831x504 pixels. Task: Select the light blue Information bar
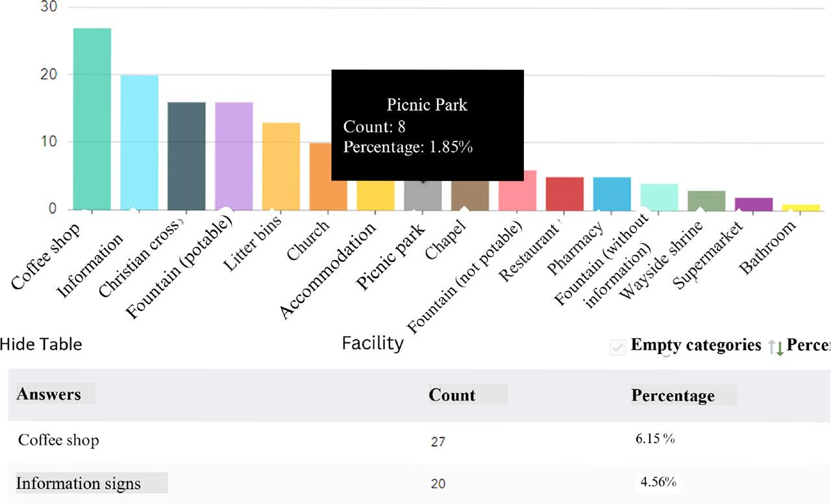140,143
